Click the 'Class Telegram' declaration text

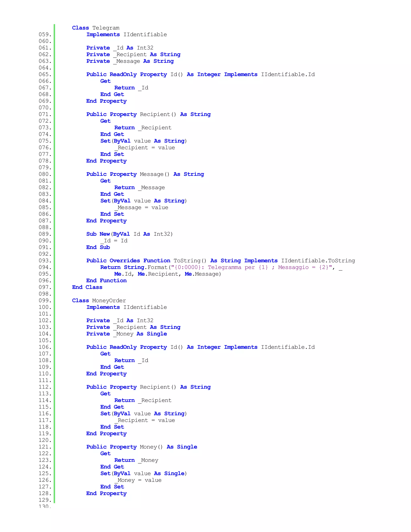pyautogui.click(x=96, y=28)
